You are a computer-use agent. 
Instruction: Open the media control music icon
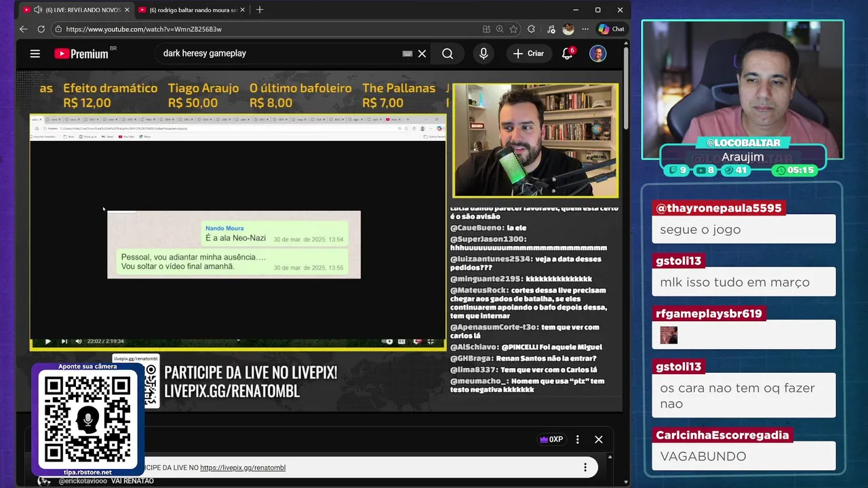point(550,29)
